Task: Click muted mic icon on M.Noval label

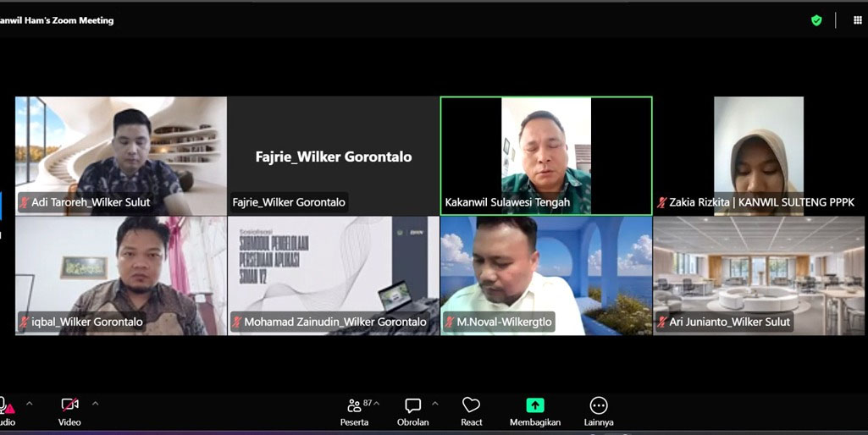Action: pyautogui.click(x=450, y=322)
